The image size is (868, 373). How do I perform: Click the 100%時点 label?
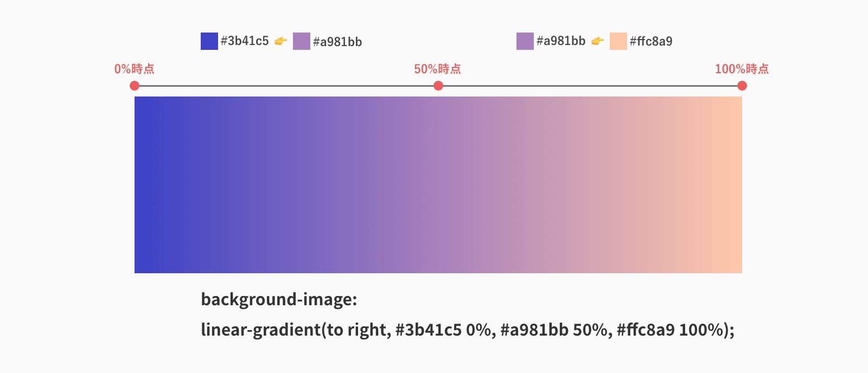coord(742,69)
